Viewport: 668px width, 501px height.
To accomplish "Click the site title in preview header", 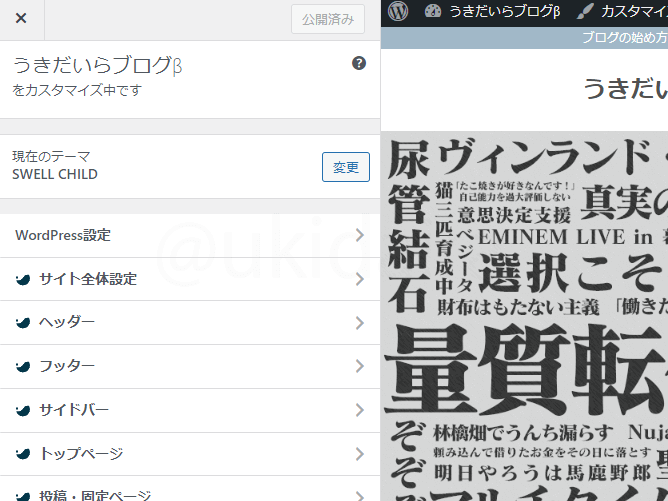I will [x=625, y=89].
